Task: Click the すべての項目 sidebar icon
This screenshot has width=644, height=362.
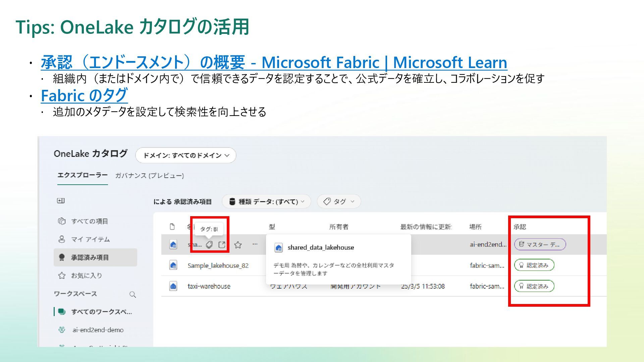Action: pyautogui.click(x=62, y=221)
